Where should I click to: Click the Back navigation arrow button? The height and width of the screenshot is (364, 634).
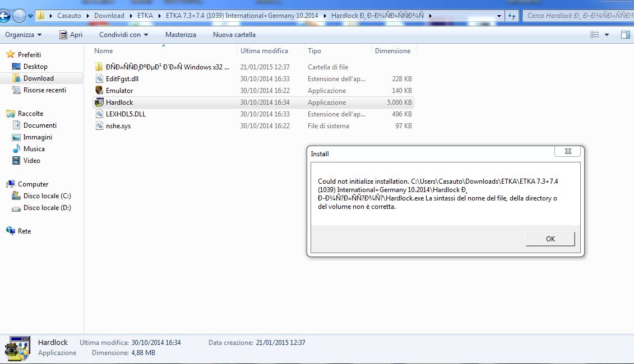pyautogui.click(x=4, y=16)
